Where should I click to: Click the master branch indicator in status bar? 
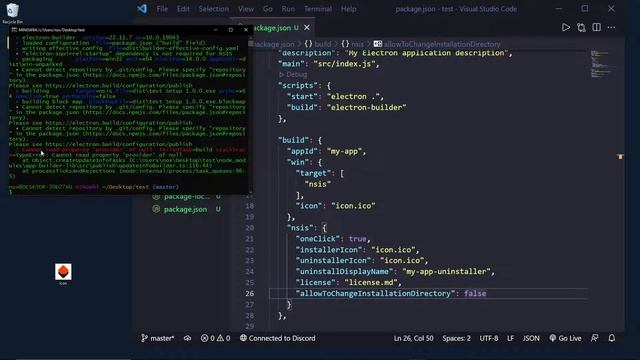click(158, 338)
